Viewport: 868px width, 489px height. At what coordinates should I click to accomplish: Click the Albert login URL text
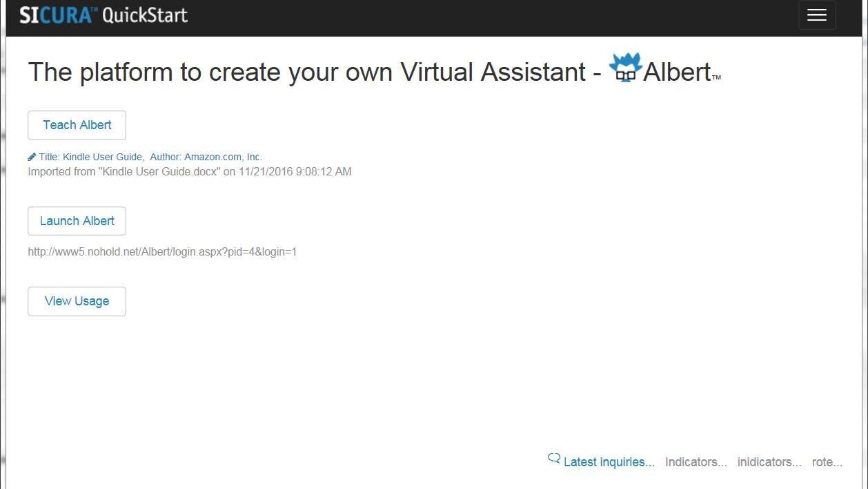162,252
